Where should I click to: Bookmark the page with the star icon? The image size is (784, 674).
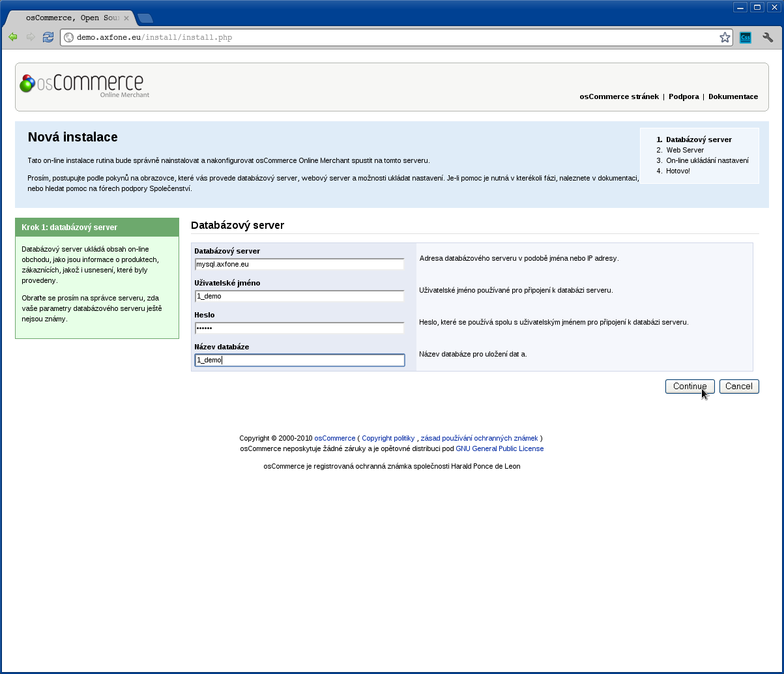pyautogui.click(x=725, y=38)
